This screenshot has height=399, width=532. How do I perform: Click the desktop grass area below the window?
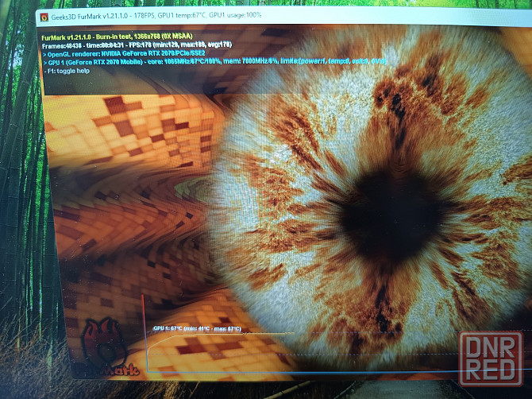pos(238,391)
